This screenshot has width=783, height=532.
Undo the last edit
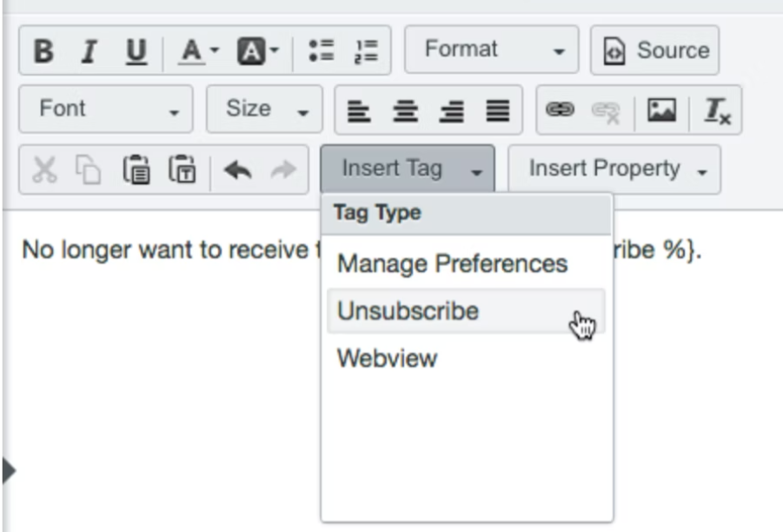tap(238, 170)
